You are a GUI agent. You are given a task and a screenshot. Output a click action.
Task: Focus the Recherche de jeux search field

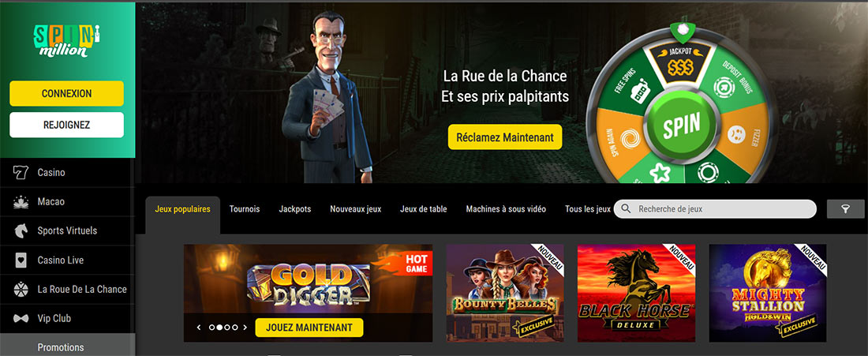click(715, 208)
